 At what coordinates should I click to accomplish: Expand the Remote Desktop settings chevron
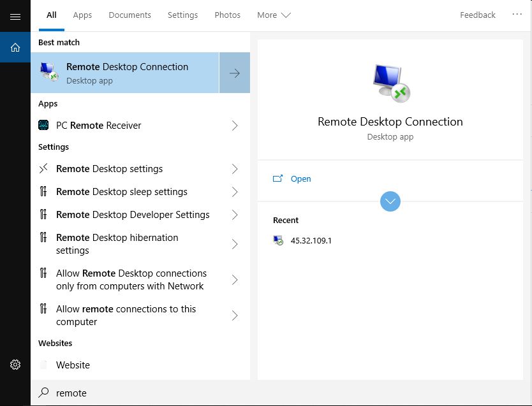pyautogui.click(x=235, y=169)
